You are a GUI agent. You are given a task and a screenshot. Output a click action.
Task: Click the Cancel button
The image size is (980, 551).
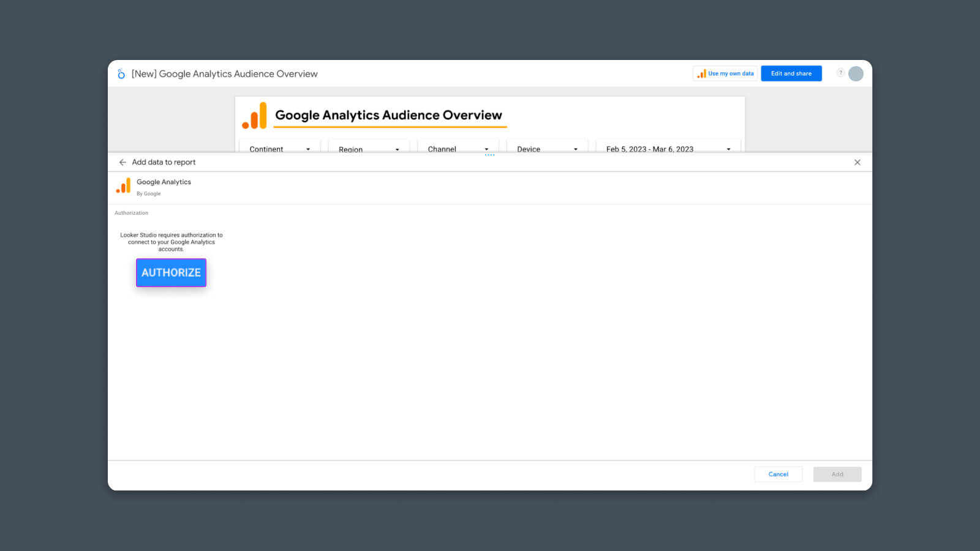click(778, 474)
